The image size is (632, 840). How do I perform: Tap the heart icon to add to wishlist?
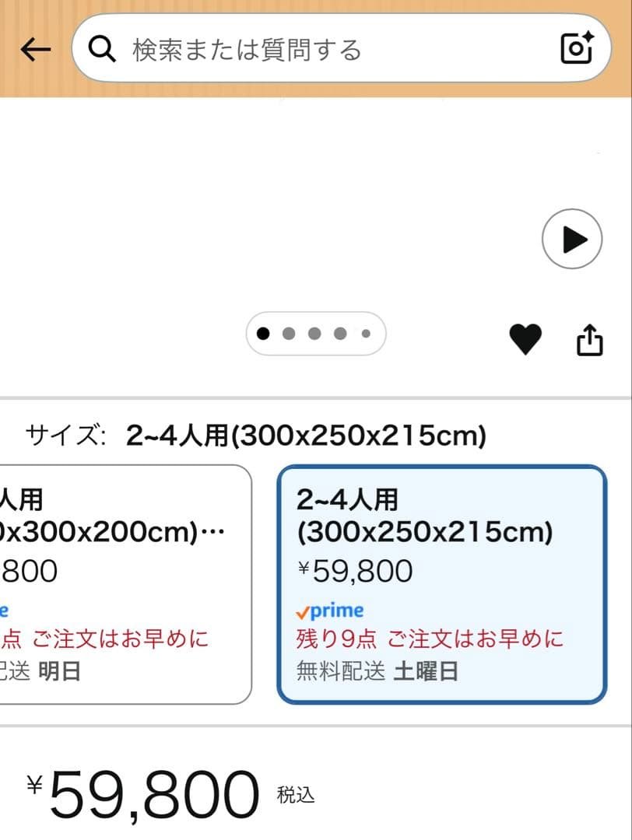pos(527,338)
